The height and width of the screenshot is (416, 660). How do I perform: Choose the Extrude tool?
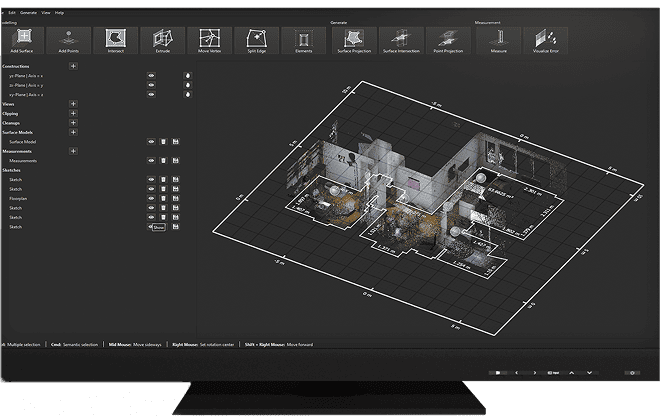[163, 40]
